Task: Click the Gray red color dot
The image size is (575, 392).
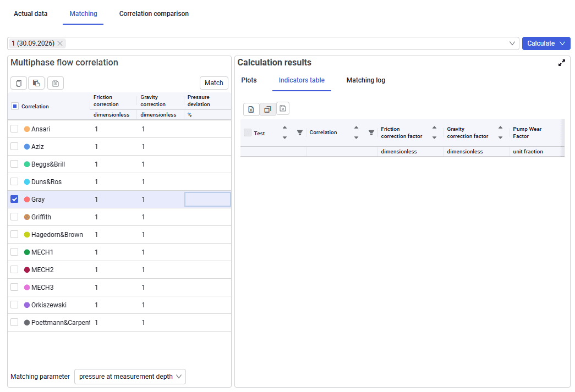Action: click(27, 199)
